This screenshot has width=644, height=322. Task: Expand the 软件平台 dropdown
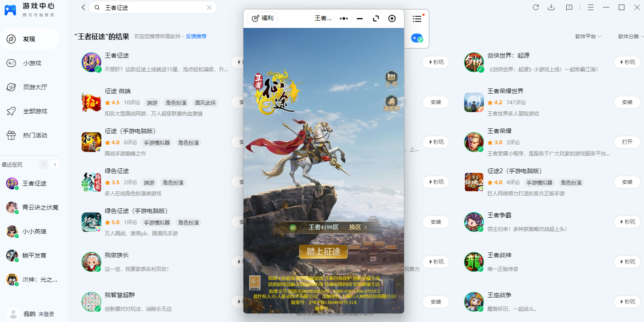coord(588,36)
